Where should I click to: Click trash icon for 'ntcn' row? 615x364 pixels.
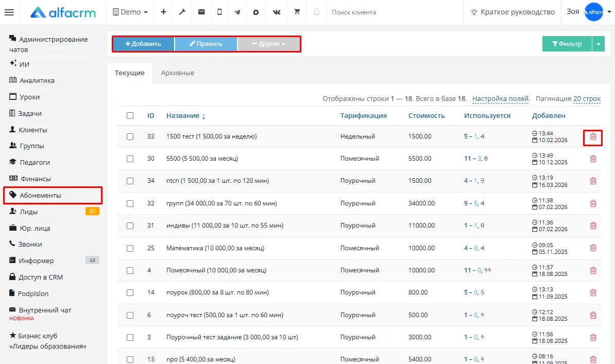tap(593, 181)
